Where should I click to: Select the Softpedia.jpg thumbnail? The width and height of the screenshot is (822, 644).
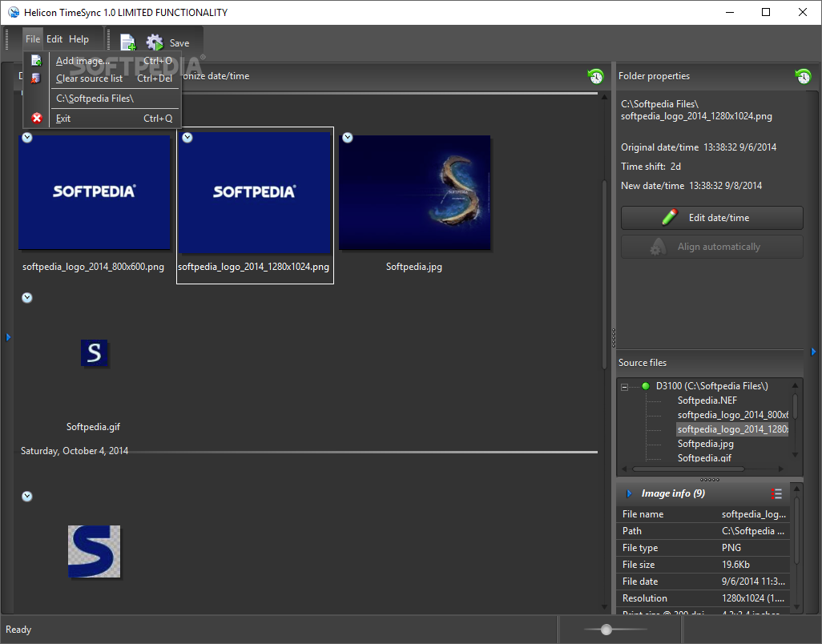point(415,192)
